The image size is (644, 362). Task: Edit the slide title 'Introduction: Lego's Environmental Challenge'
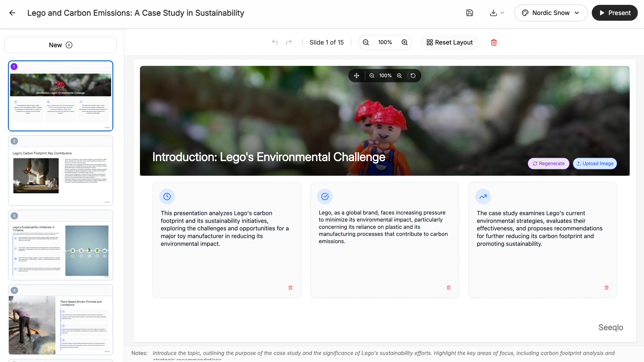pyautogui.click(x=269, y=157)
